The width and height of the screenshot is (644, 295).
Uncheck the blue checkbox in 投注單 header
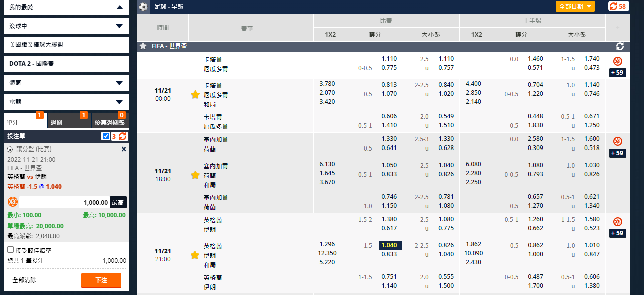tap(106, 136)
